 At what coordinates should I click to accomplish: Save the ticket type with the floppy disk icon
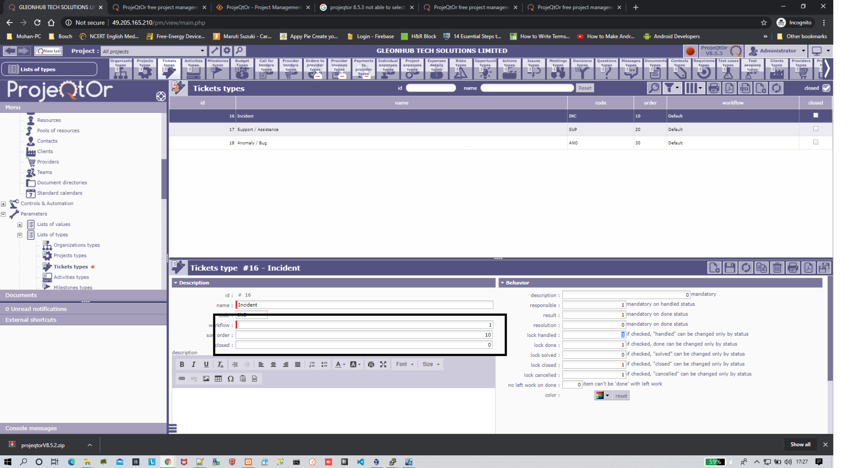pos(730,268)
